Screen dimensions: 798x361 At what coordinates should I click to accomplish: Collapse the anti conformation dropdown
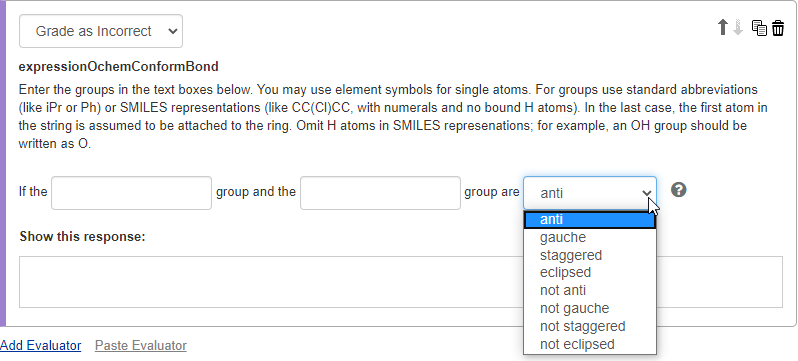(590, 193)
